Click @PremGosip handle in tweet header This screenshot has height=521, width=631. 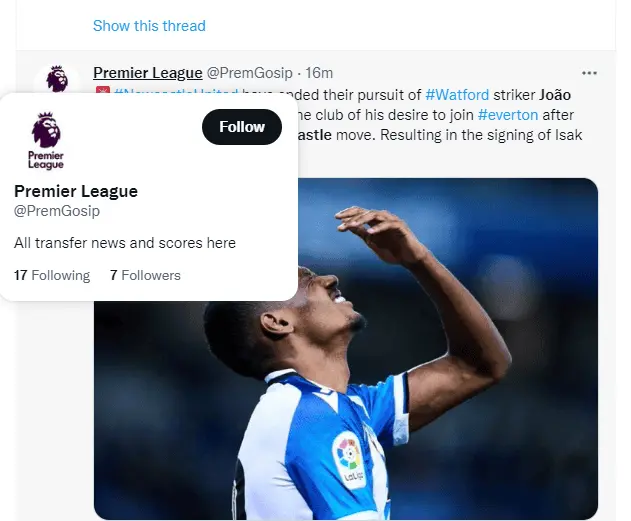coord(251,73)
